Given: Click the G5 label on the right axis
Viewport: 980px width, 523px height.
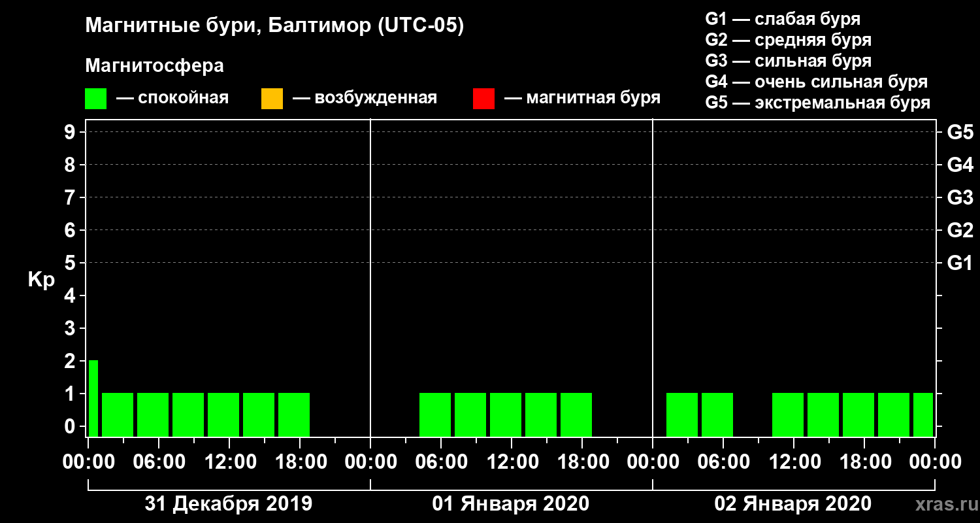Looking at the screenshot, I should pyautogui.click(x=960, y=133).
